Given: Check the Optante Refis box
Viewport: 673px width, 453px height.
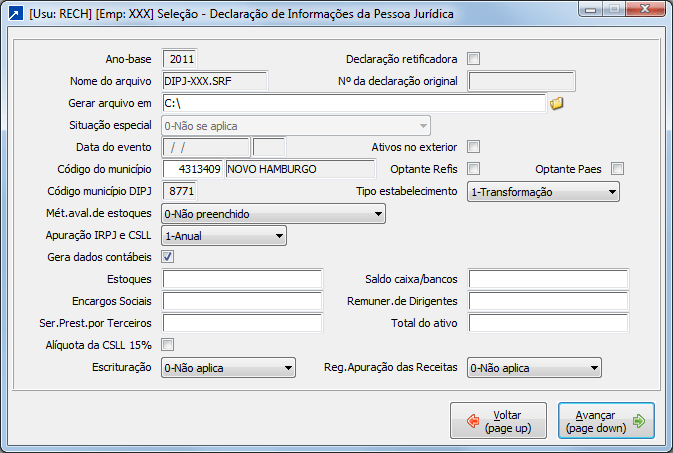Looking at the screenshot, I should [473, 168].
